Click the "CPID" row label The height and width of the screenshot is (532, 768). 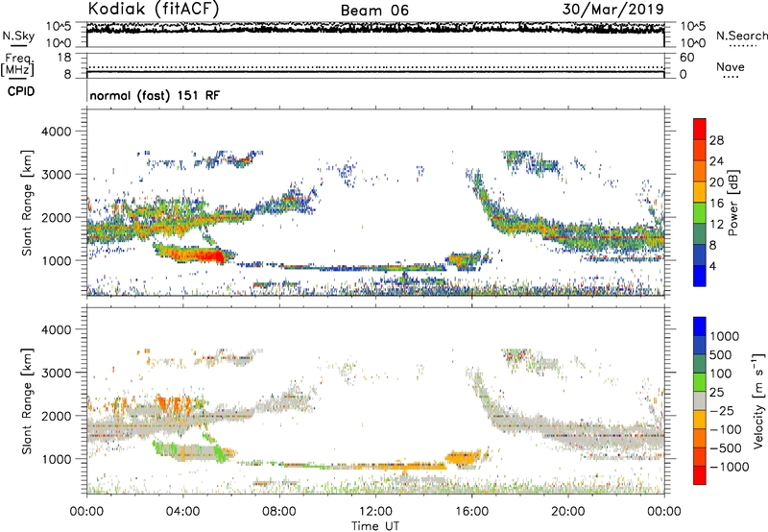coord(21,91)
